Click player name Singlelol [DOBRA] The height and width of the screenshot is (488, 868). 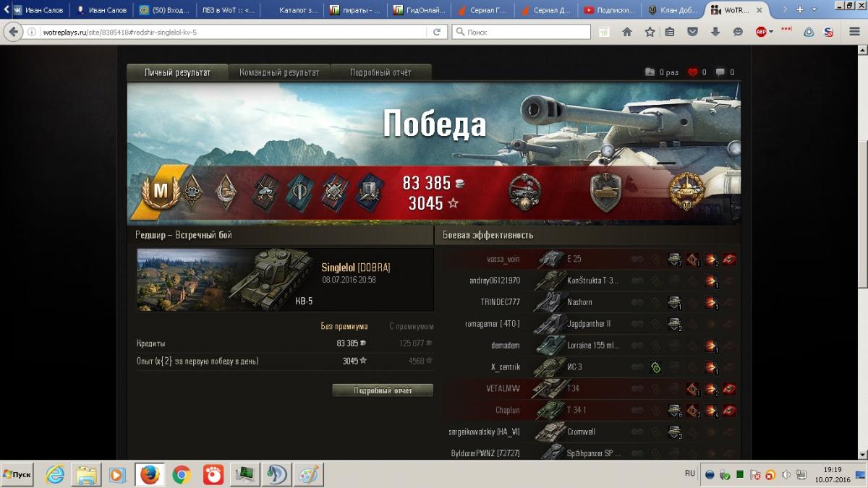pyautogui.click(x=356, y=267)
